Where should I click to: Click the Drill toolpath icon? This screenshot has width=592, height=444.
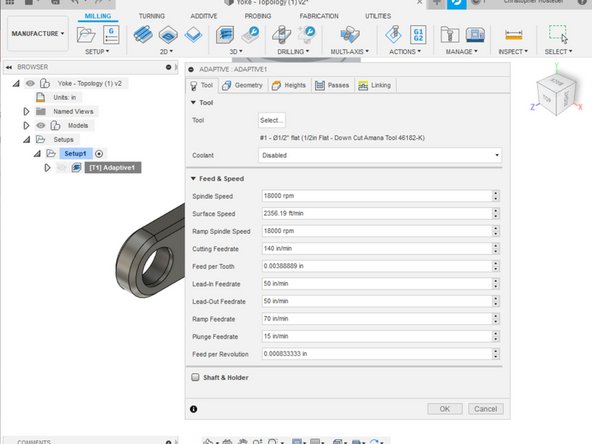pos(282,35)
